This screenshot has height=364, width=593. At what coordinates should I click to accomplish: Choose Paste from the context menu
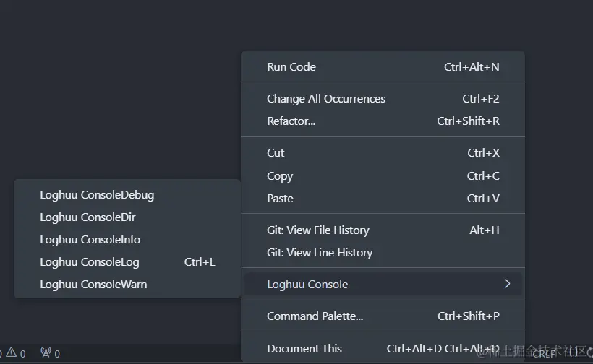click(383, 198)
